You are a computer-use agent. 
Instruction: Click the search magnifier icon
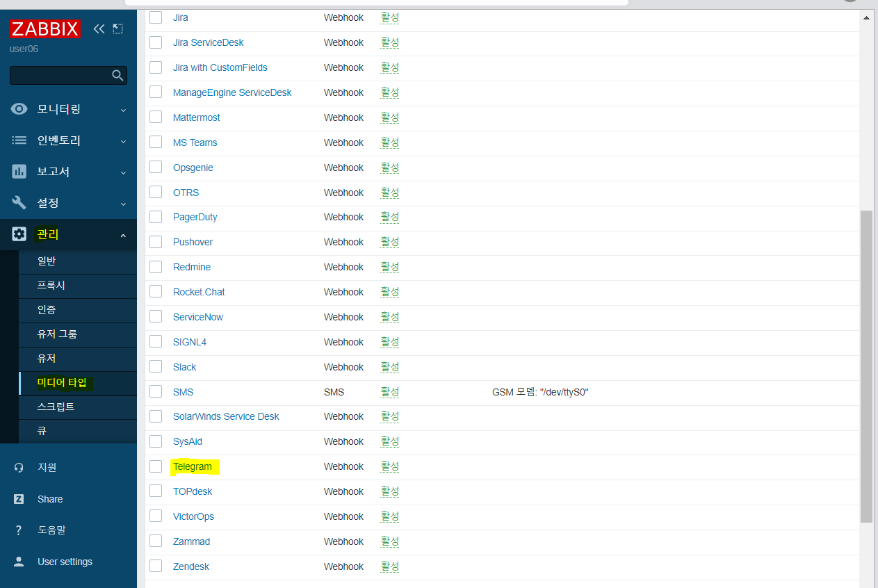tap(117, 75)
